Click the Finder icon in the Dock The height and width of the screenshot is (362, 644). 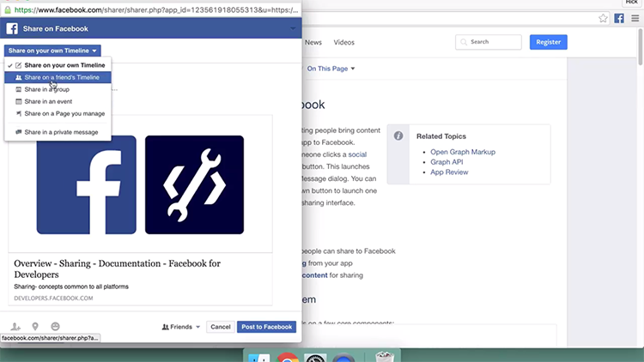[259, 358]
